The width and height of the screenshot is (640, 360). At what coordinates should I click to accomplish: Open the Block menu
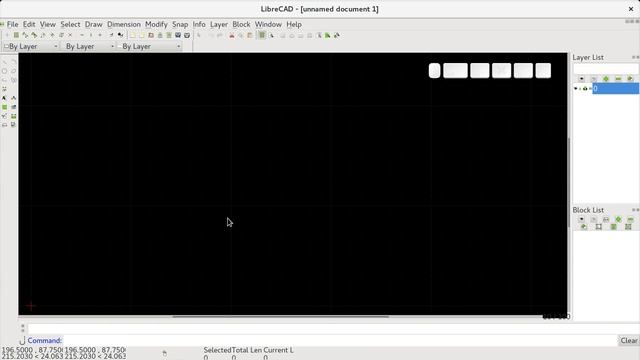241,24
